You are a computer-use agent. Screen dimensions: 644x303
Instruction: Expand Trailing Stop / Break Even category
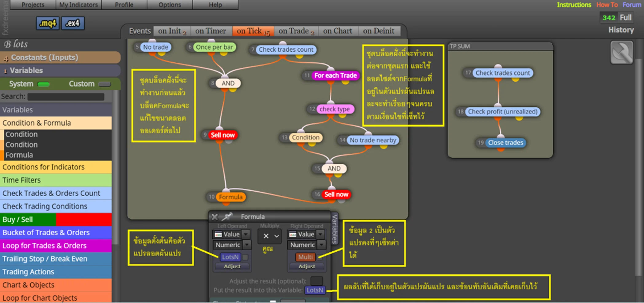click(56, 259)
